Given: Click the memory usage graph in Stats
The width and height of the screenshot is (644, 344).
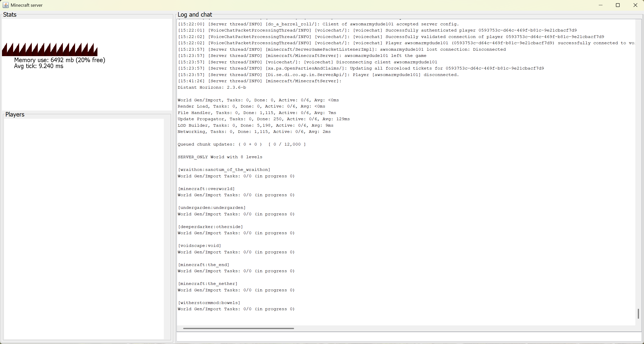Looking at the screenshot, I should [x=49, y=49].
